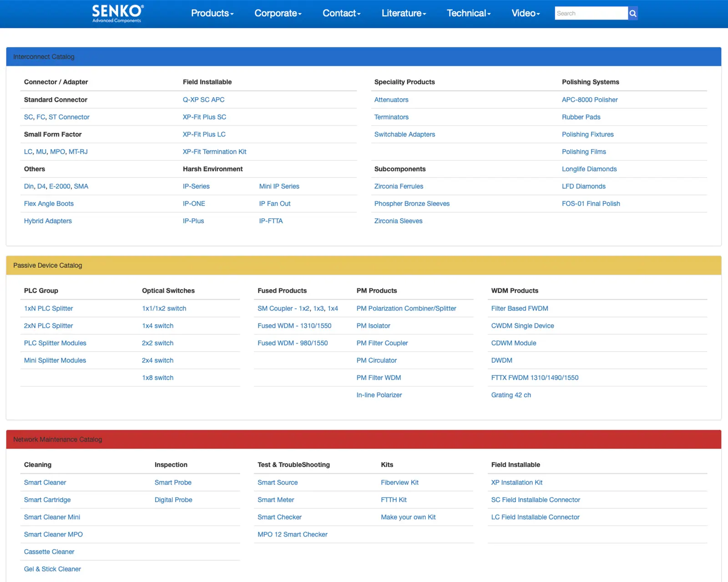The height and width of the screenshot is (582, 728).
Task: Click the Passive Device Catalog yellow header
Action: 364,266
